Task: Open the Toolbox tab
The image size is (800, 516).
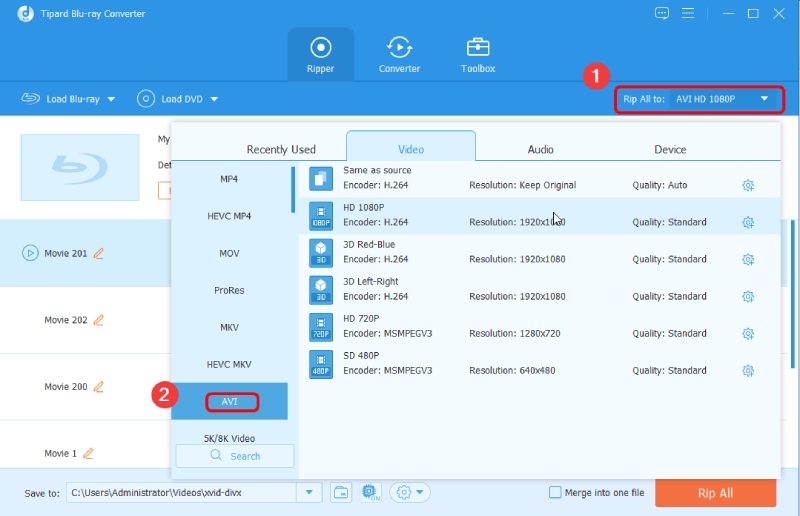Action: coord(478,55)
